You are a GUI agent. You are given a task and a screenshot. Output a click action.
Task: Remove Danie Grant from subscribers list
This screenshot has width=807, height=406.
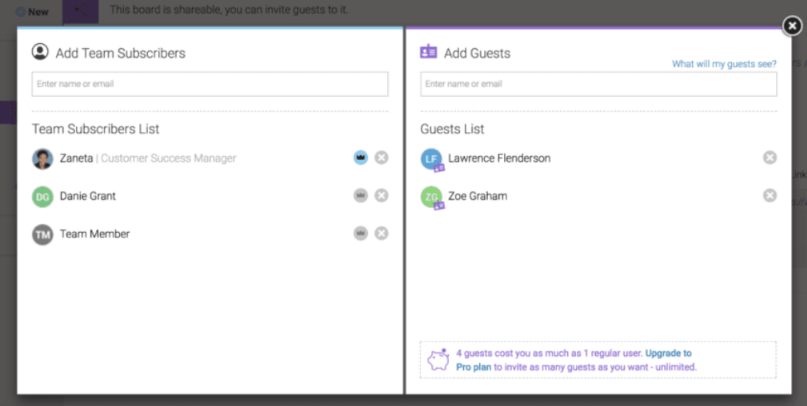coord(381,196)
